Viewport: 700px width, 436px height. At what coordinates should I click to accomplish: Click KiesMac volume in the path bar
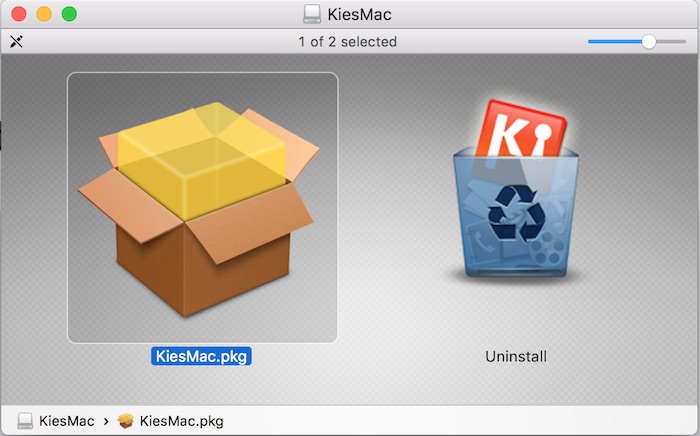tap(56, 421)
